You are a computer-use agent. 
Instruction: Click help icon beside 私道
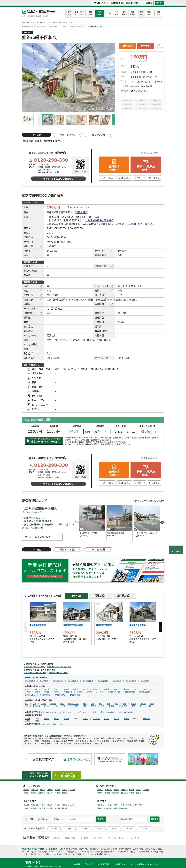click(42, 286)
